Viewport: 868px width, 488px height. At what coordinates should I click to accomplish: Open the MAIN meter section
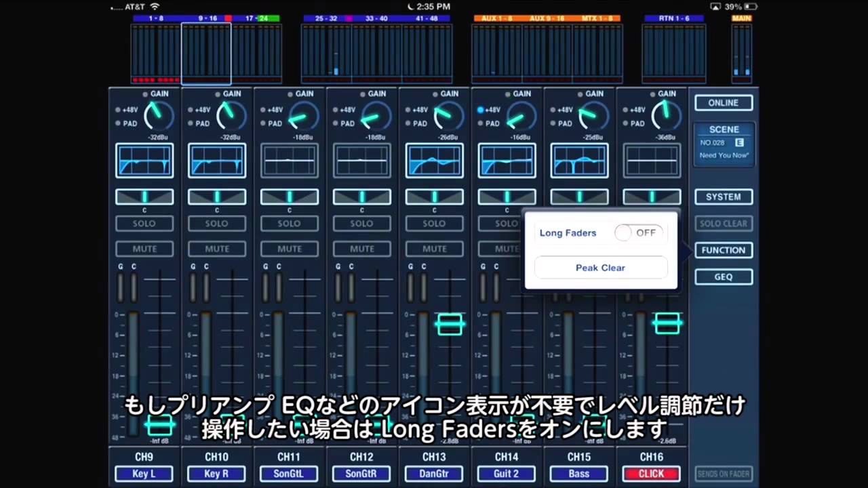[742, 50]
